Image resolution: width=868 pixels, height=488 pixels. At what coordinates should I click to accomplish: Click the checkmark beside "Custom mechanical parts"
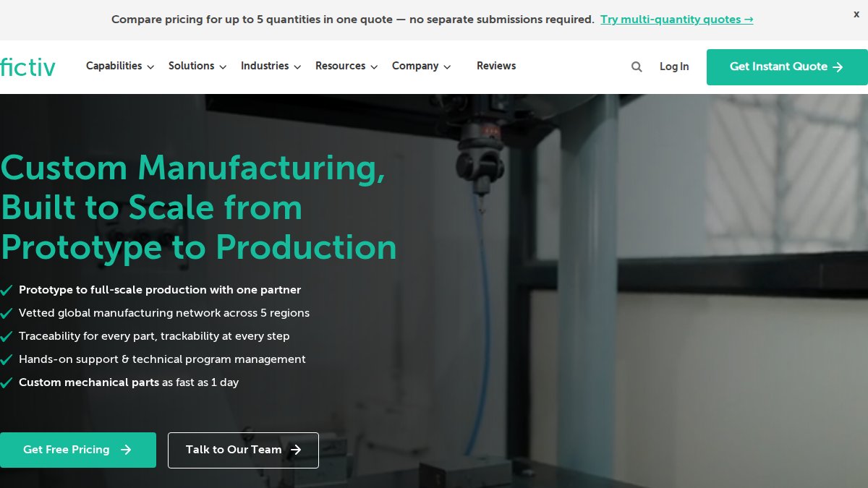[7, 383]
